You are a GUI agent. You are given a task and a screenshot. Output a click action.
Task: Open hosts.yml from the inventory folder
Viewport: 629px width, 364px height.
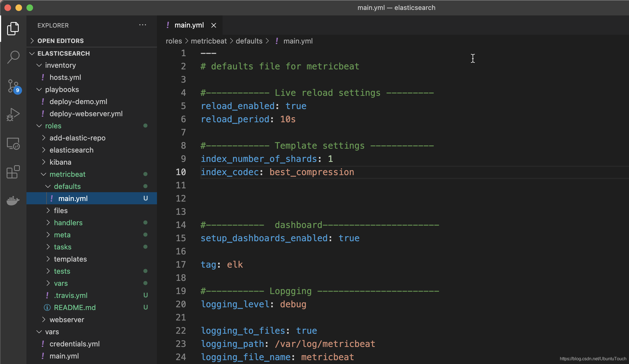click(65, 77)
